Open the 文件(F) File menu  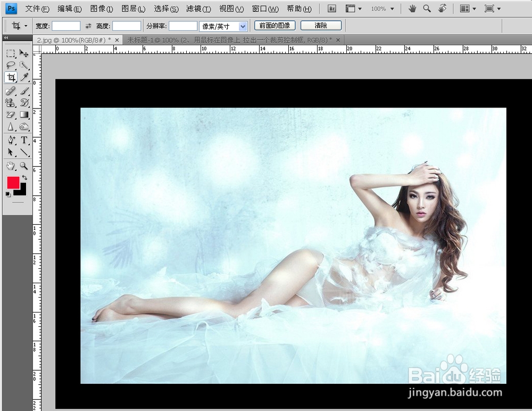[x=37, y=9]
